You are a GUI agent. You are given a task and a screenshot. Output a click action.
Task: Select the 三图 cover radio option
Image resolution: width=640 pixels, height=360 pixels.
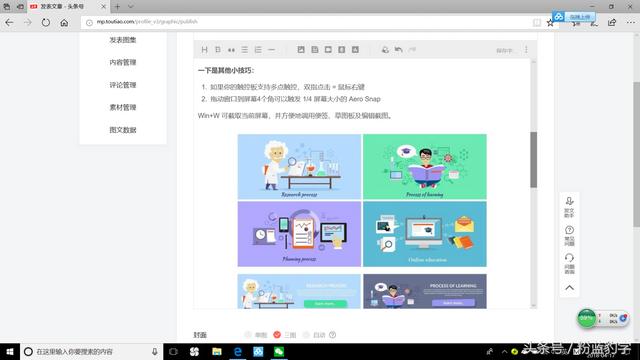277,335
